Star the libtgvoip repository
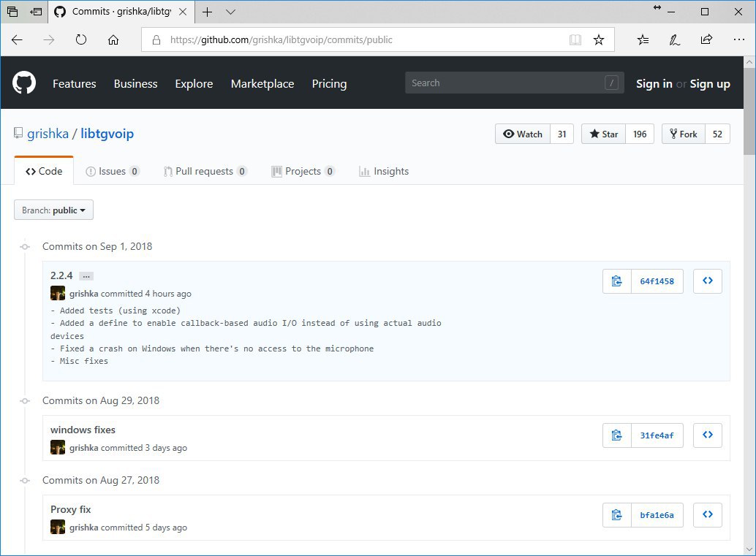The image size is (756, 556). [x=604, y=134]
